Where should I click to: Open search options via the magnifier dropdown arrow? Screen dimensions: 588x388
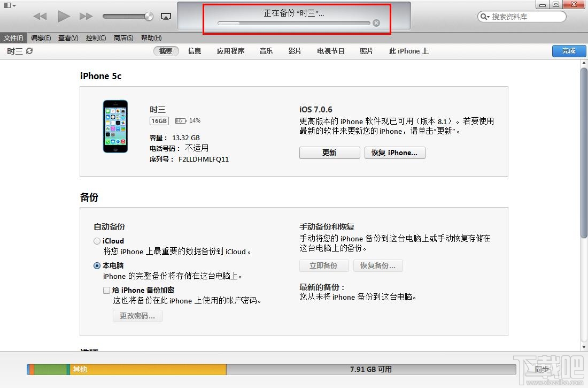(488, 17)
